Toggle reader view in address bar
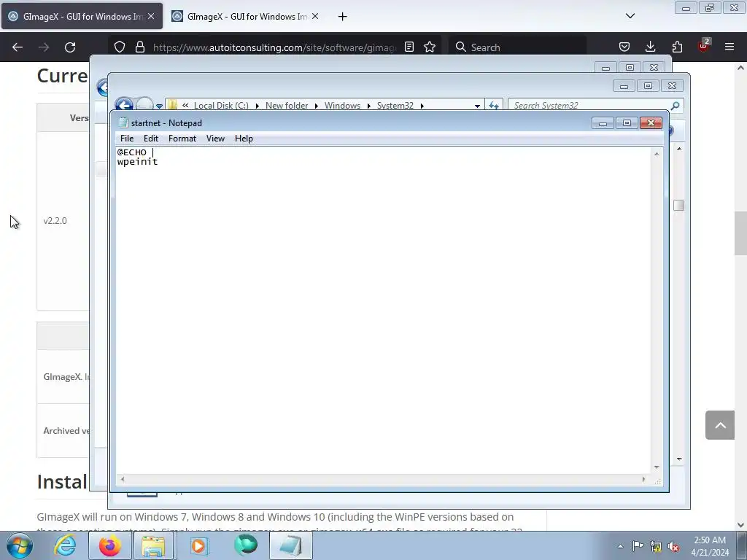Screen dimensions: 747x560 [409, 47]
